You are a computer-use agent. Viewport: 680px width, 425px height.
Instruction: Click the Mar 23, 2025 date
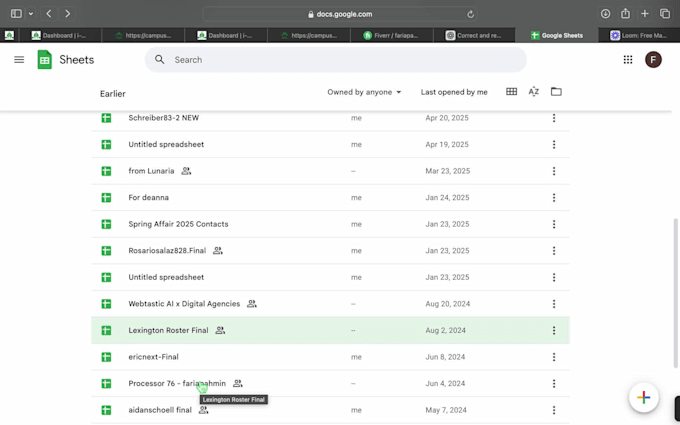point(448,171)
